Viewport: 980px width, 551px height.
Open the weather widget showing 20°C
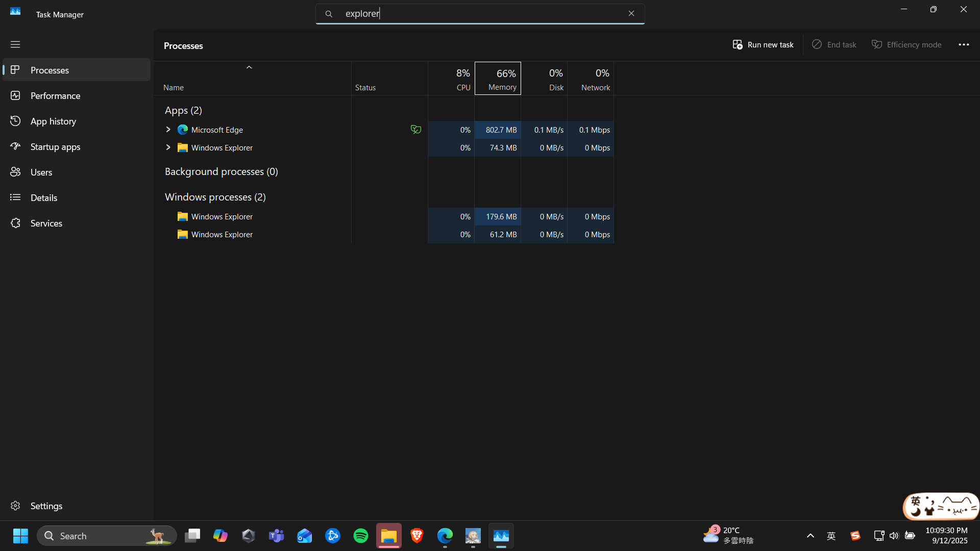pos(729,536)
